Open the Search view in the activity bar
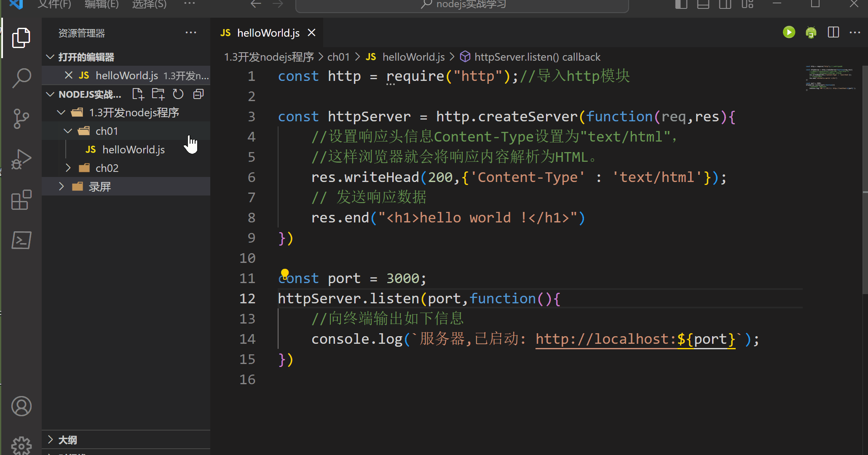This screenshot has width=868, height=455. pyautogui.click(x=21, y=78)
